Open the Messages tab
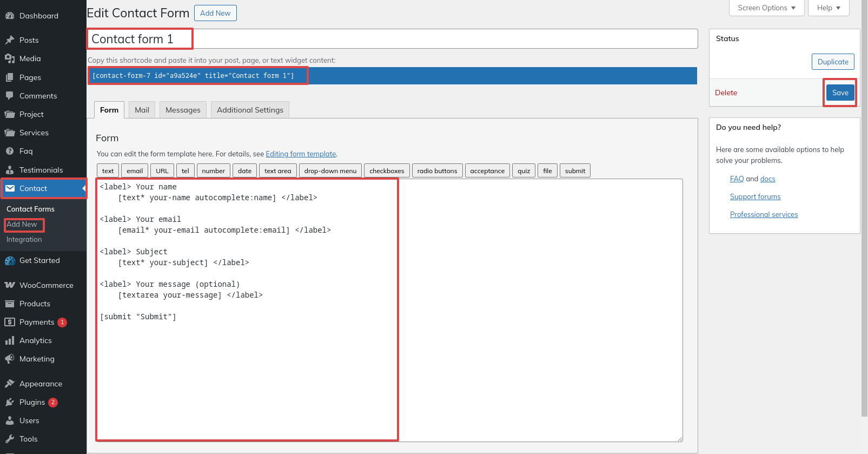Screen dimensions: 868x454 coord(183,110)
